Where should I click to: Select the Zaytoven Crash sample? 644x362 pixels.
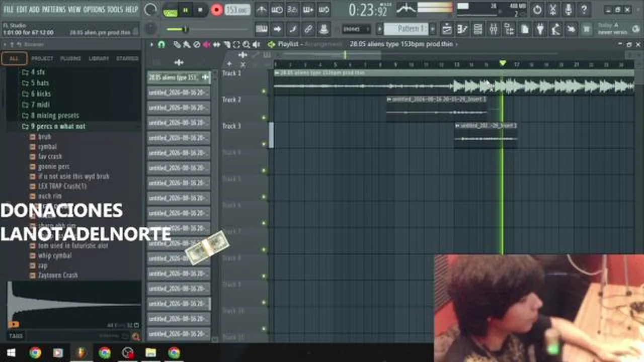click(x=57, y=275)
